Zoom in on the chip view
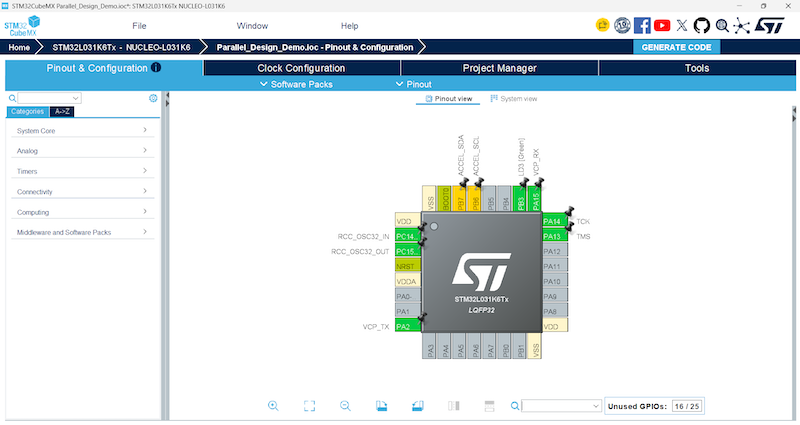Image resolution: width=800 pixels, height=425 pixels. coord(273,406)
